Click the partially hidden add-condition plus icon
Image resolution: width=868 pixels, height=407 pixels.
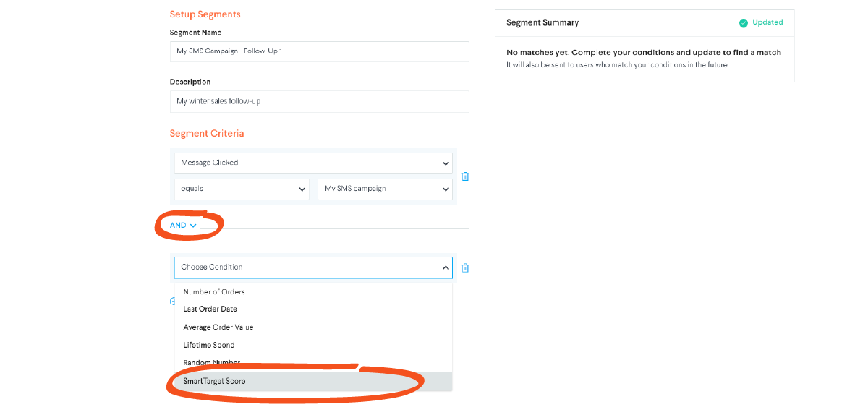[x=172, y=301]
